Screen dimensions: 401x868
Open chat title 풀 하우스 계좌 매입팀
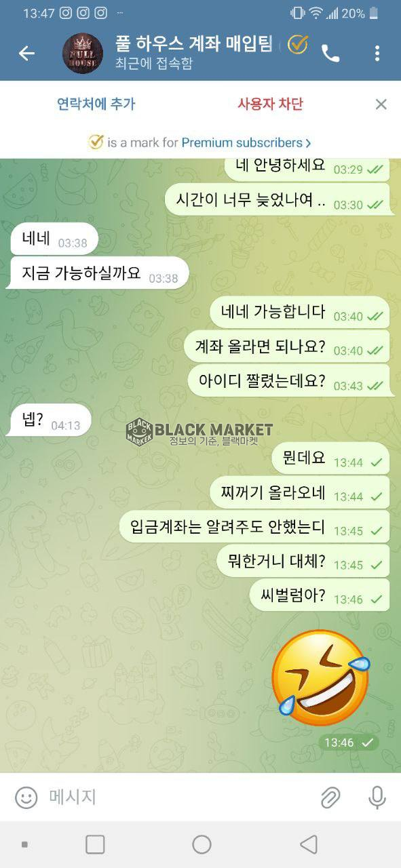pos(193,45)
